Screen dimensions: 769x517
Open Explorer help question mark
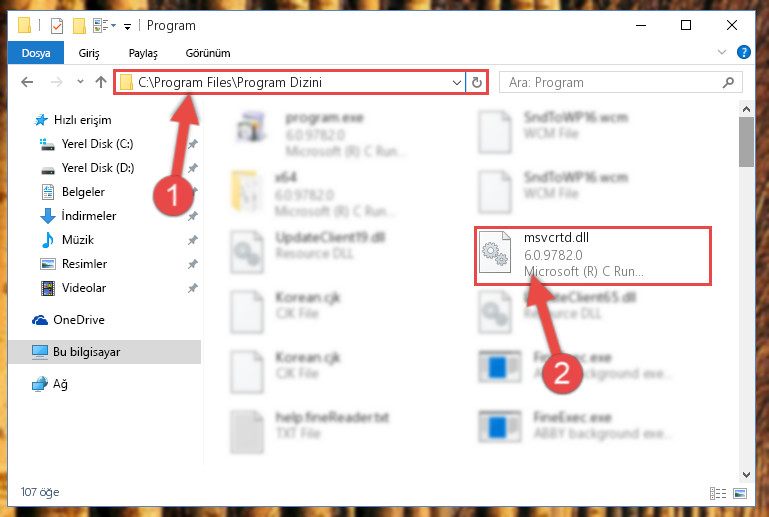(743, 52)
